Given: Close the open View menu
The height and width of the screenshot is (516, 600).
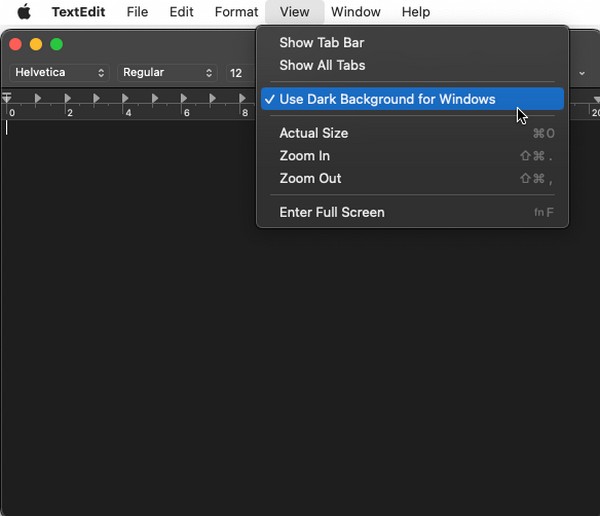Looking at the screenshot, I should 294,12.
